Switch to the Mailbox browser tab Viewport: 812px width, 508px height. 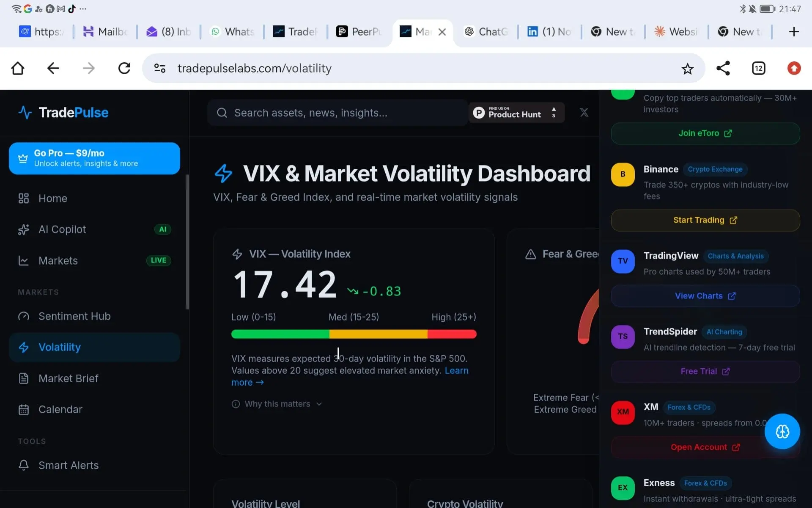105,32
